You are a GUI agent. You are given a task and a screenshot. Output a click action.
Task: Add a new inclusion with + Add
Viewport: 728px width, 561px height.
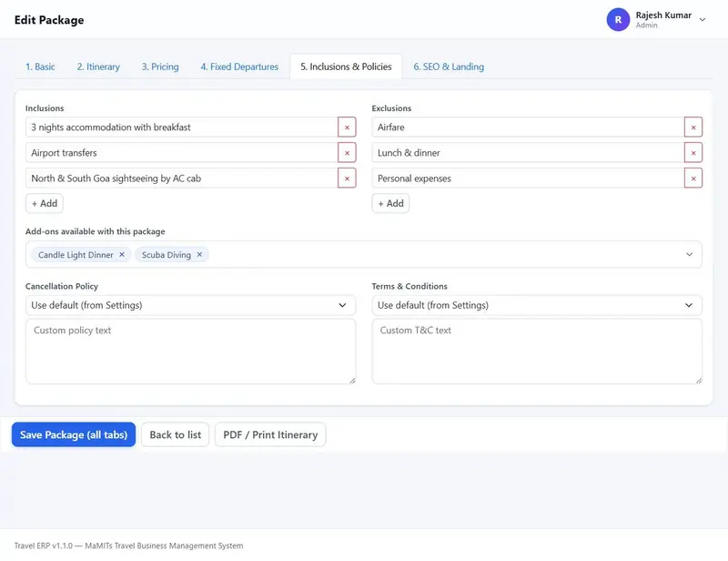point(45,204)
